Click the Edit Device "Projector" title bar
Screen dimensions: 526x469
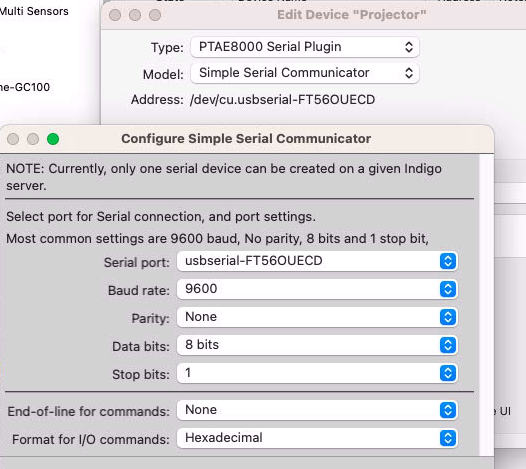(352, 15)
